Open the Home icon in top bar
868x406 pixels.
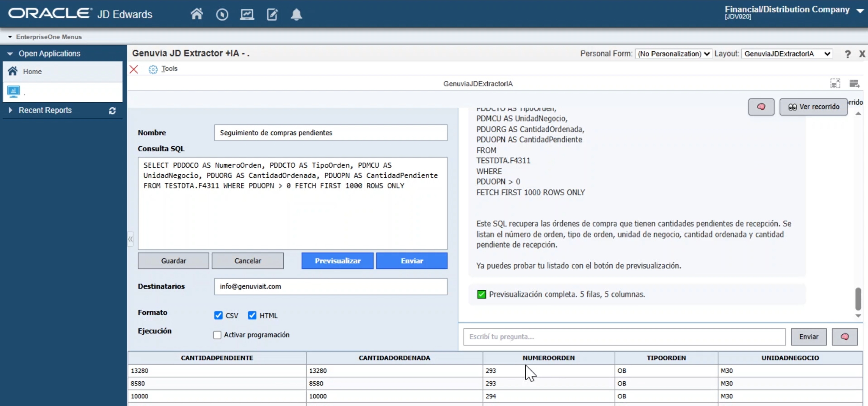click(197, 14)
